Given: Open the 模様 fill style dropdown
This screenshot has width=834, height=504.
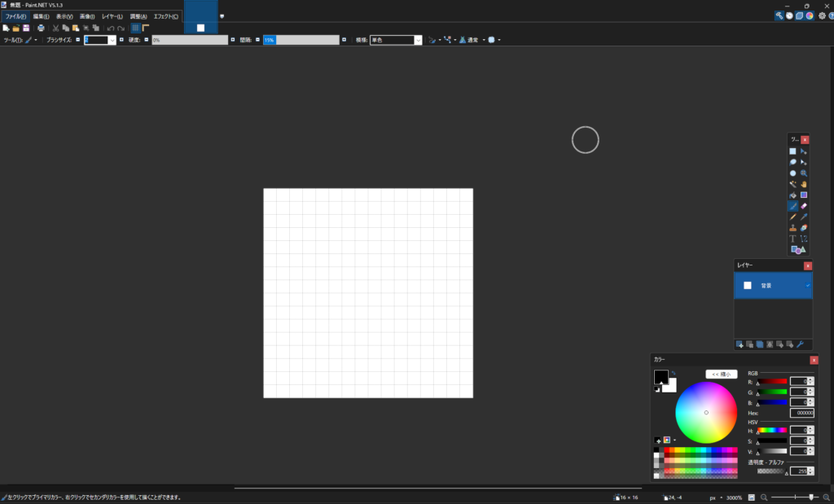Looking at the screenshot, I should point(418,39).
